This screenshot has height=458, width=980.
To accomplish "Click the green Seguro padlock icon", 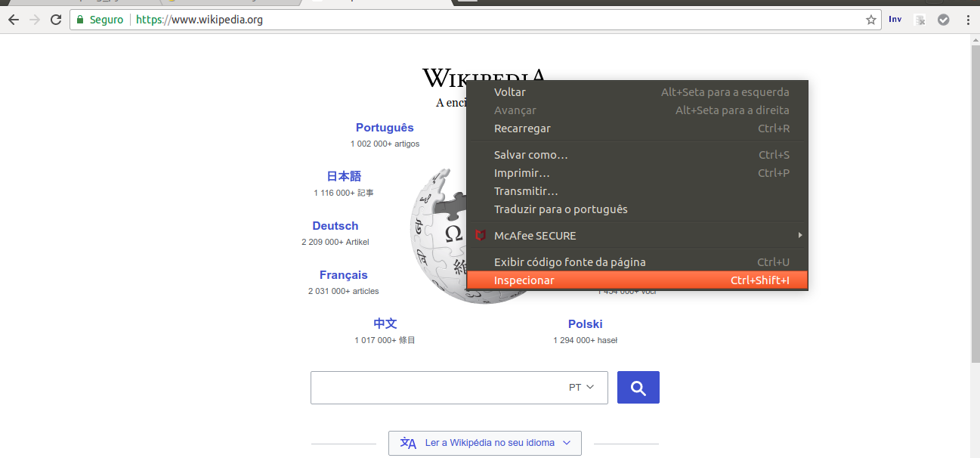I will (x=79, y=20).
